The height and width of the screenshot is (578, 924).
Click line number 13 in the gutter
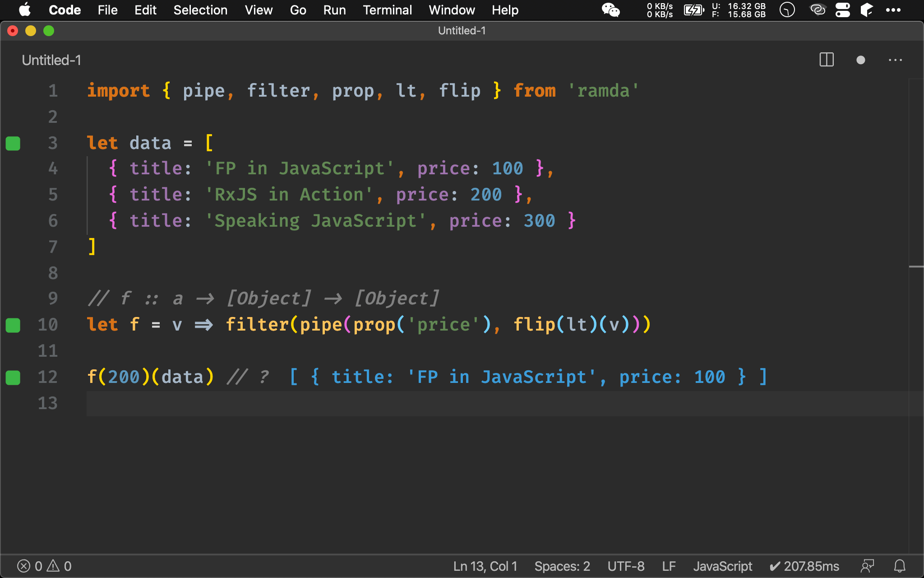[48, 403]
